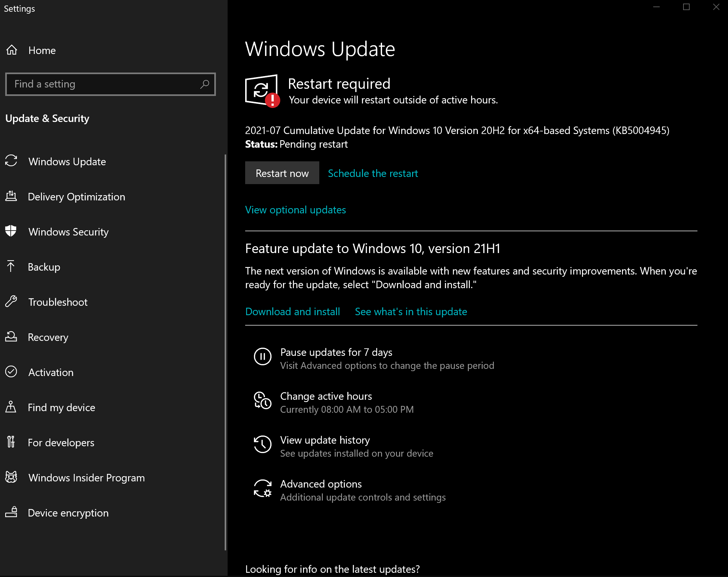Click the Delivery Optimization sidebar icon
The height and width of the screenshot is (577, 728).
[x=11, y=196]
